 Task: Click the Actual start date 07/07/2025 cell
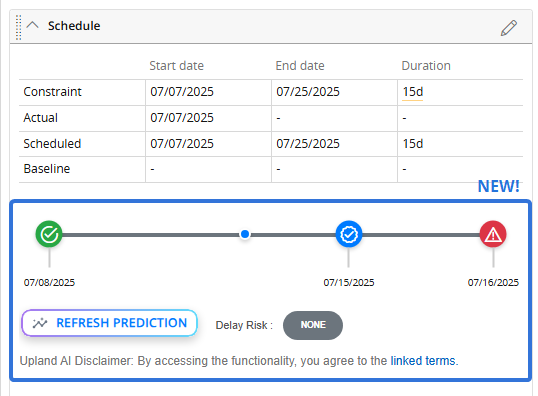(209, 118)
